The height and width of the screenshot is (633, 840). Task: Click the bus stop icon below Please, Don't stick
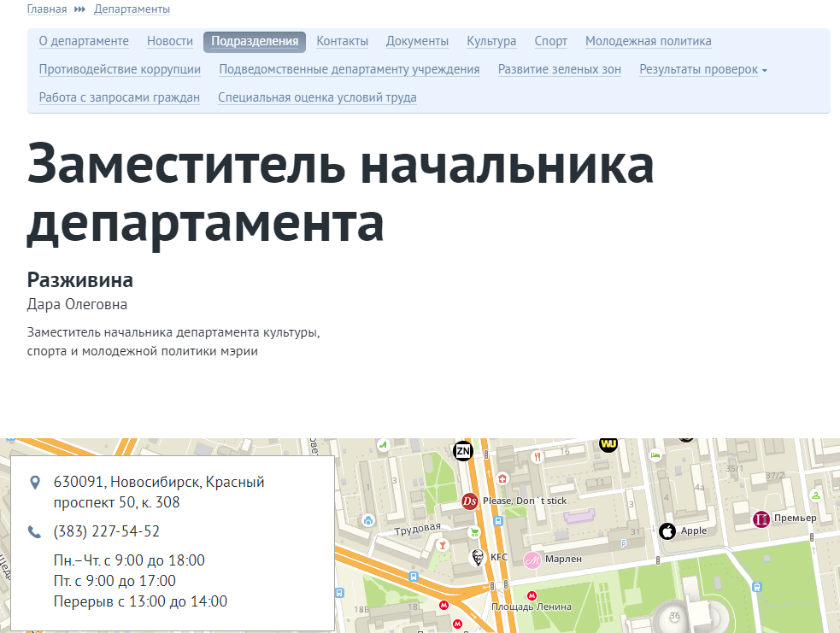click(x=497, y=520)
